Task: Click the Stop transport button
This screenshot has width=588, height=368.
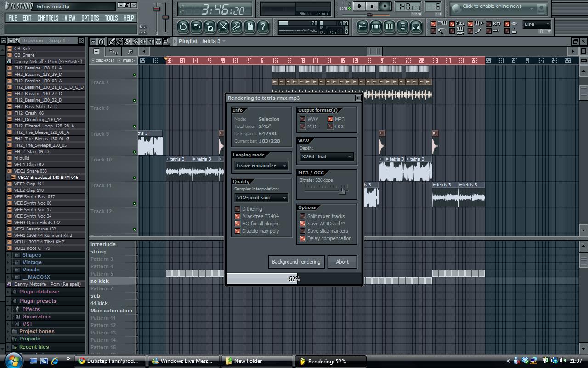Action: click(x=372, y=6)
